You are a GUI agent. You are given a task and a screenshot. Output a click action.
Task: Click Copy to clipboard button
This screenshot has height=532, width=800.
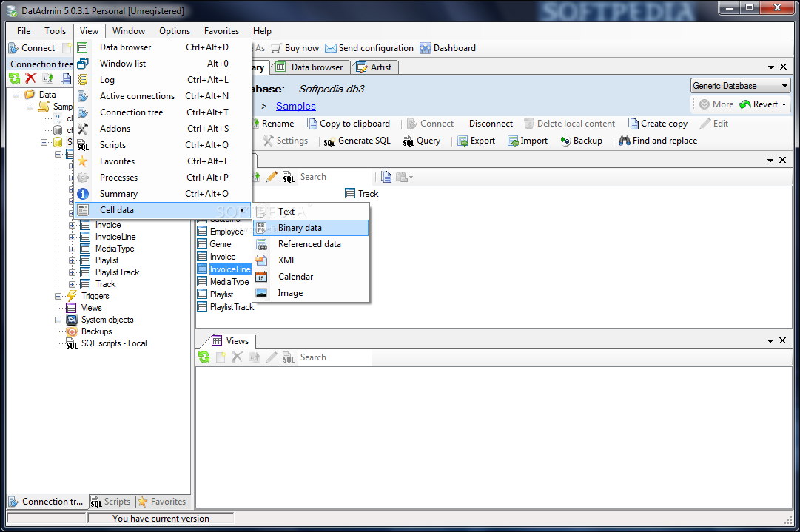pyautogui.click(x=349, y=124)
